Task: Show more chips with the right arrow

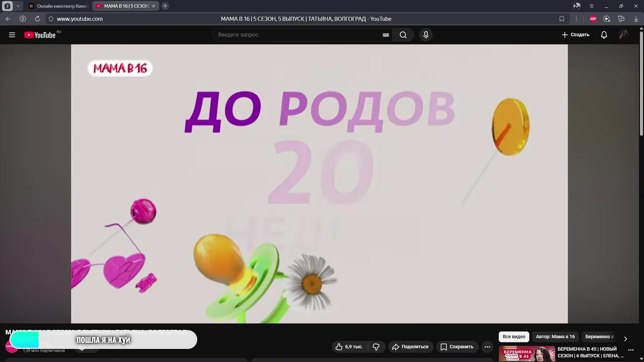Action: point(625,338)
